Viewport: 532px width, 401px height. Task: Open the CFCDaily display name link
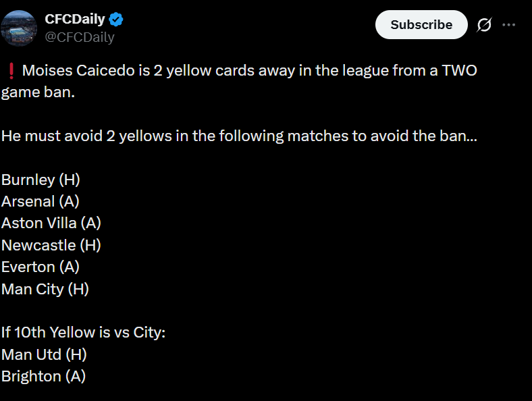[x=75, y=19]
